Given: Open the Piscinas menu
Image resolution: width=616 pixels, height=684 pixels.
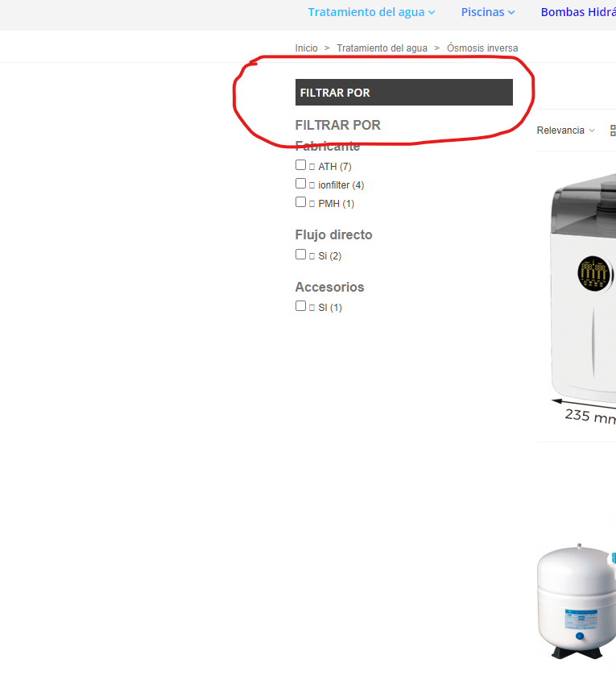Looking at the screenshot, I should pyautogui.click(x=482, y=12).
